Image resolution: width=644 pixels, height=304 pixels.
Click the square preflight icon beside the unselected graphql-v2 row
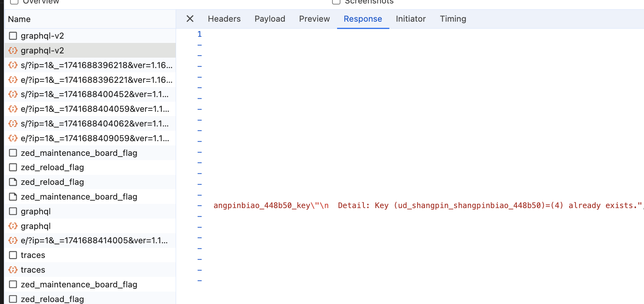13,36
